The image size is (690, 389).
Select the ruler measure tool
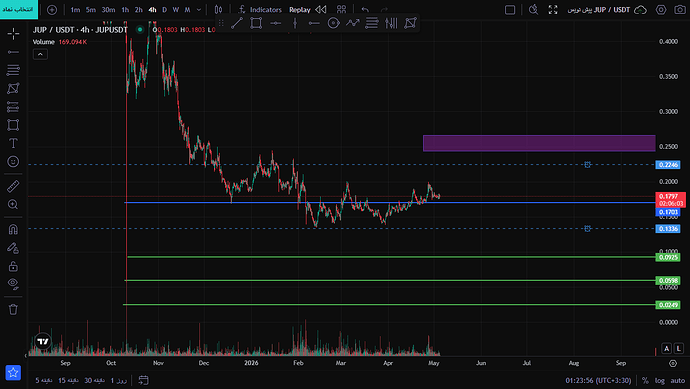point(13,186)
